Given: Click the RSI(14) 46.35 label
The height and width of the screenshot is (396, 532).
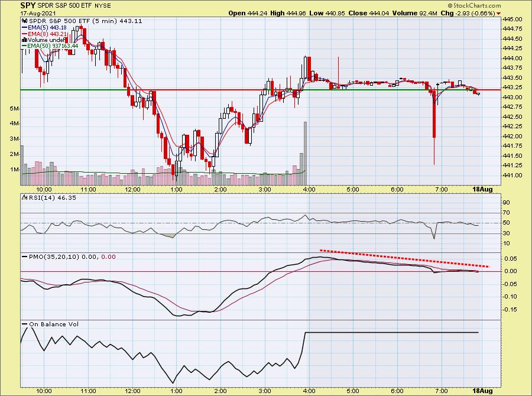Looking at the screenshot, I should pos(52,197).
